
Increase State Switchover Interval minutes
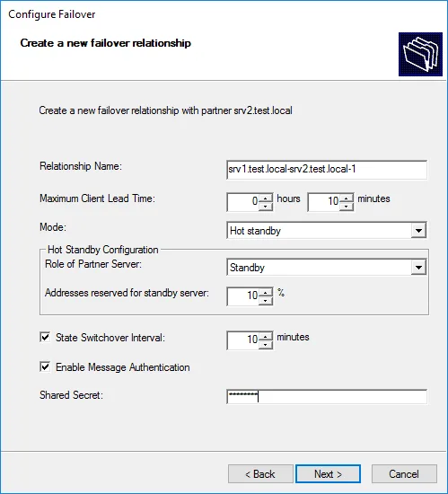266,337
